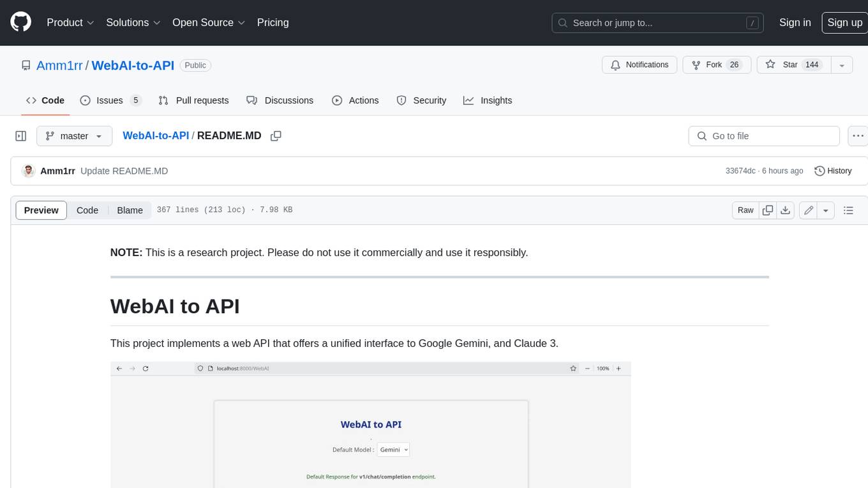Switch to the Pull requests tab
This screenshot has width=868, height=488.
[x=193, y=100]
